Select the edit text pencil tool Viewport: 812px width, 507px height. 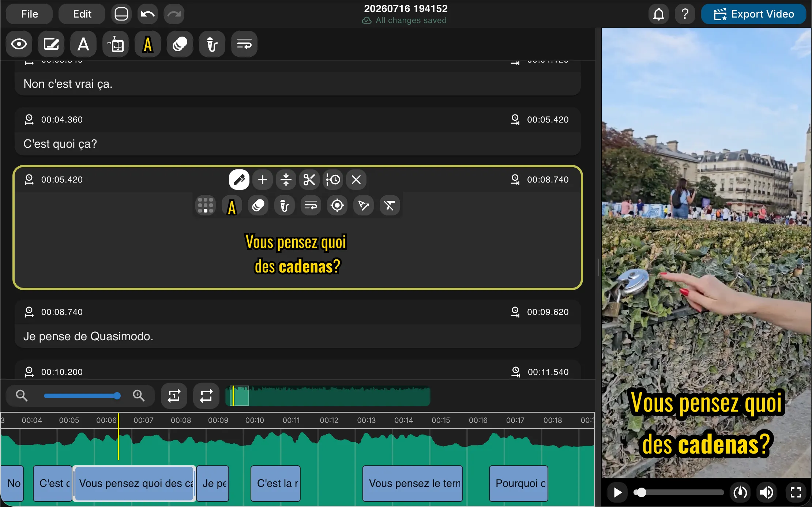coord(51,44)
